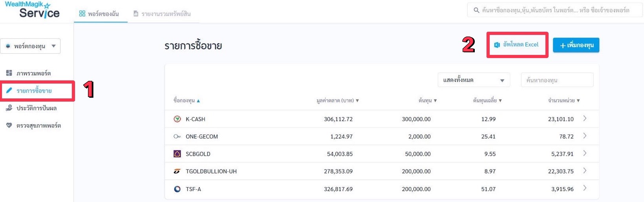644x202 pixels.
Task: Click market value 306,112.72
Action: click(x=338, y=119)
